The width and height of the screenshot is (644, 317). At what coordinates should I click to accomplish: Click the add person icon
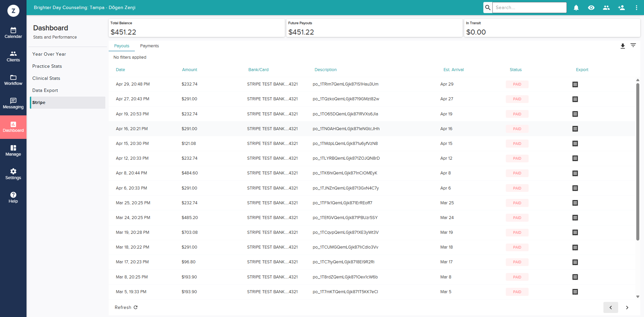click(621, 7)
